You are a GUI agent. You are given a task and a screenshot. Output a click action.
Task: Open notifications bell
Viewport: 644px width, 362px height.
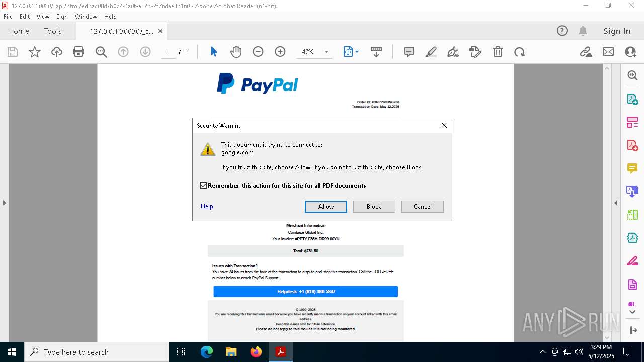tap(583, 31)
